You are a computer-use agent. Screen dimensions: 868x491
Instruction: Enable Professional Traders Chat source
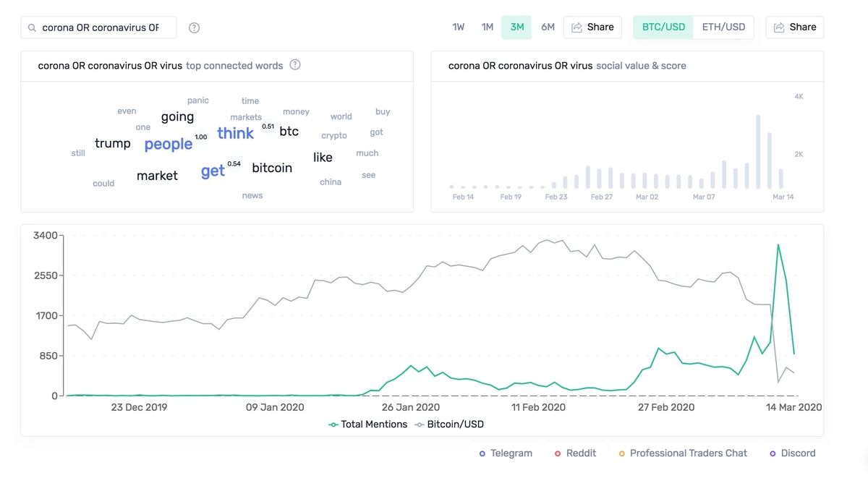coord(682,453)
